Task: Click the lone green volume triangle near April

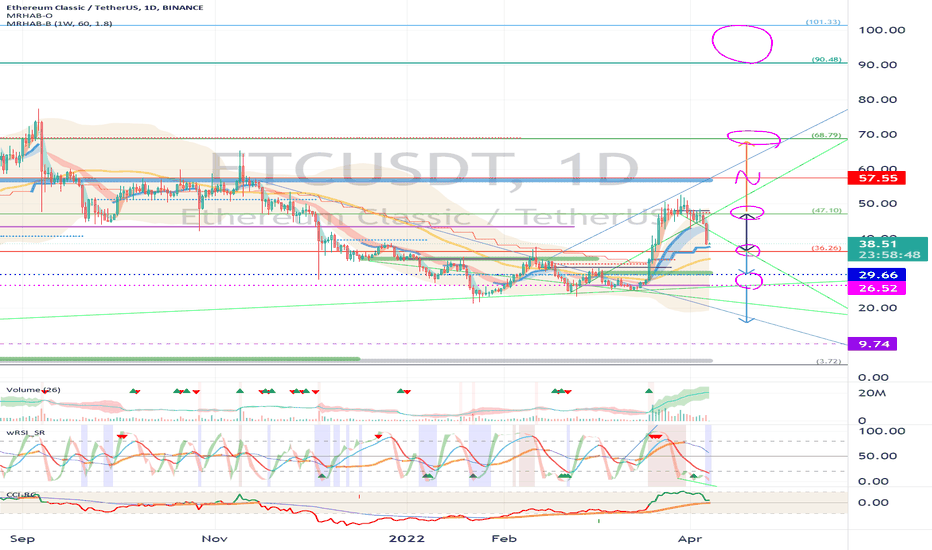Action: pyautogui.click(x=648, y=391)
